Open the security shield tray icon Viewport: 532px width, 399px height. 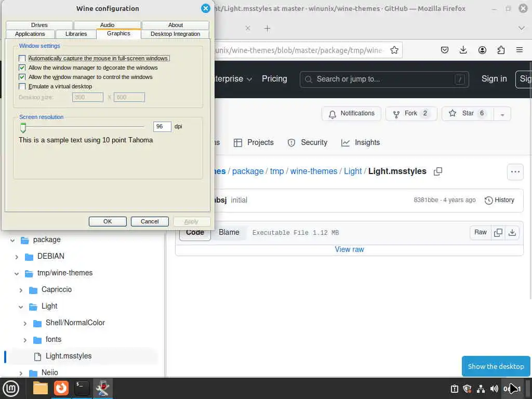coord(467,389)
